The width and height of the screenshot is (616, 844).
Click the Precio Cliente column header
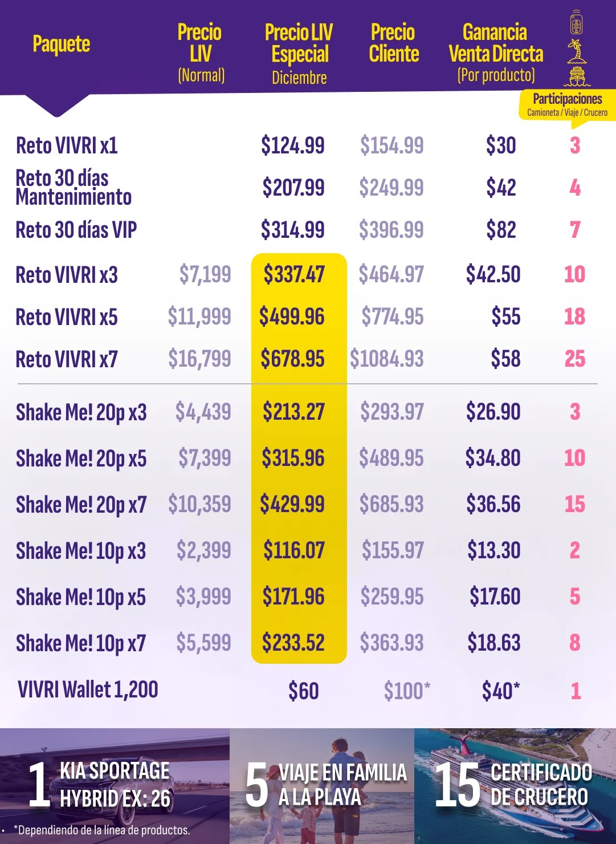tap(394, 43)
